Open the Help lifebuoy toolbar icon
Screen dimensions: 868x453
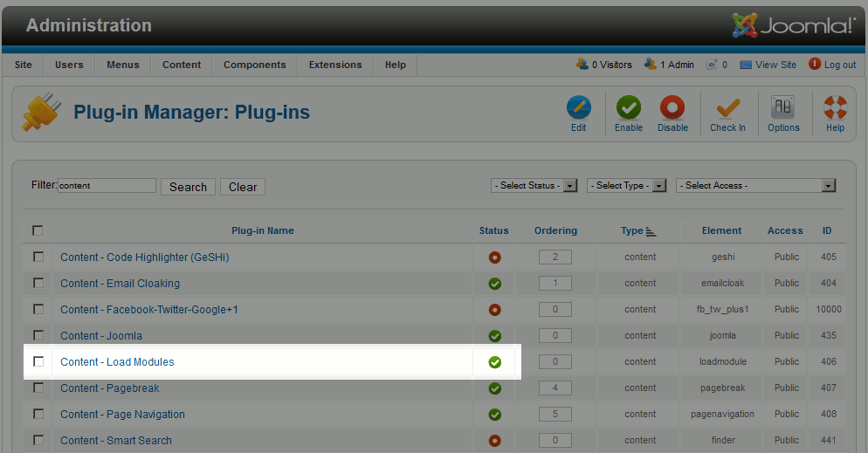(836, 107)
